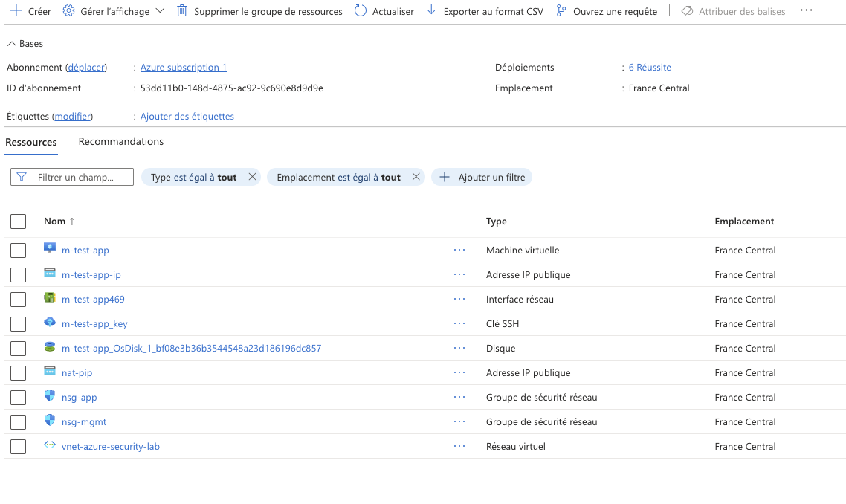
Task: Open the toolbar overflow ellipsis menu
Action: 806,10
